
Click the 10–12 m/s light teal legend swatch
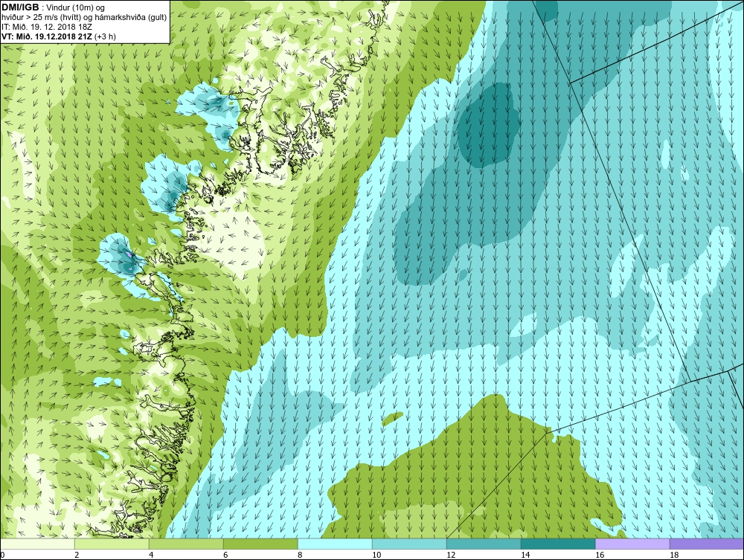[409, 544]
